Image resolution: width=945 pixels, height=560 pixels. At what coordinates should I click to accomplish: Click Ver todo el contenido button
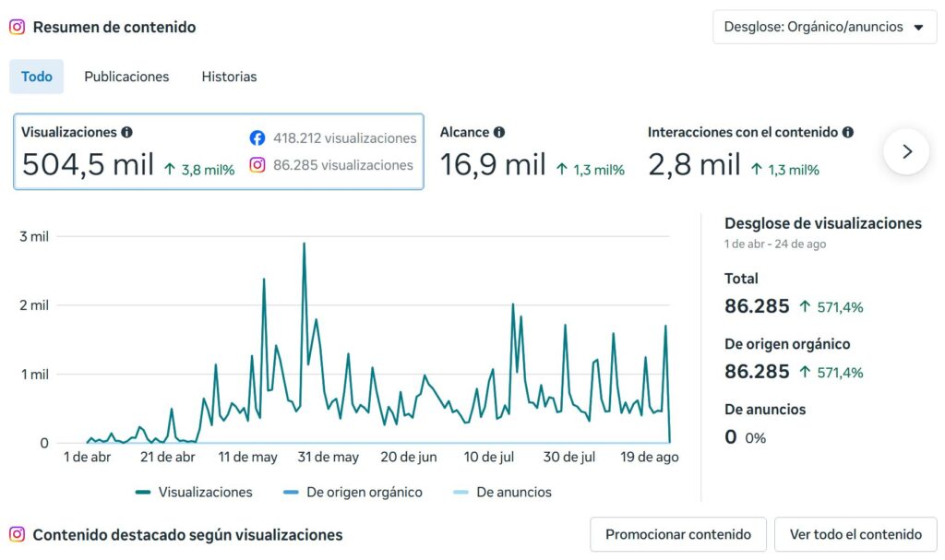855,534
